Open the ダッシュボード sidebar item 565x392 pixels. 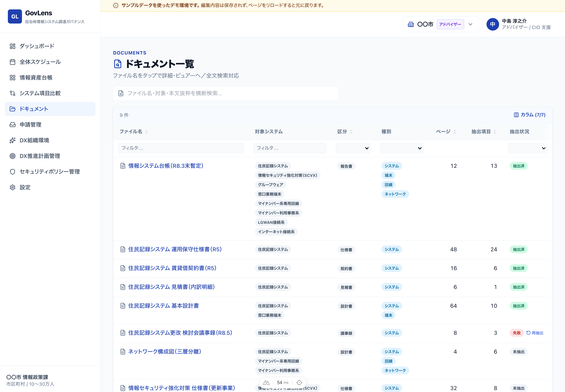point(50,46)
